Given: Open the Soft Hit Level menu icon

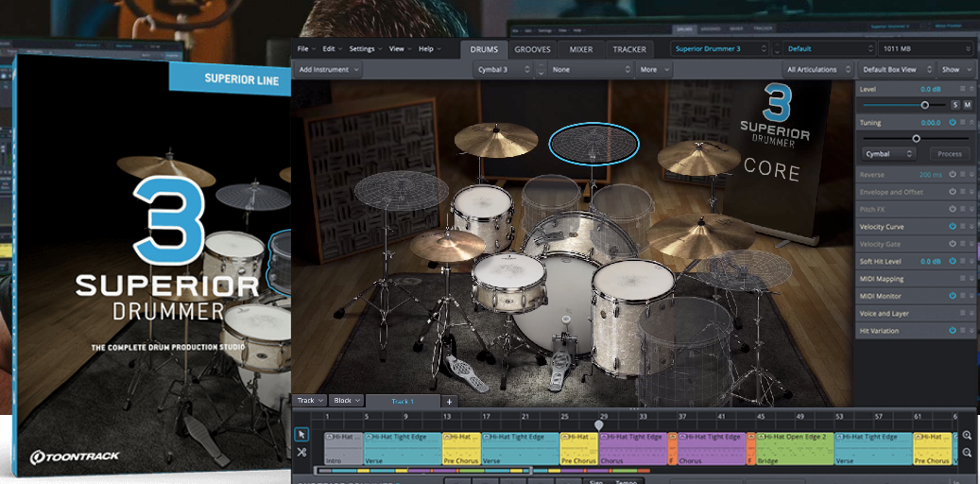Looking at the screenshot, I should (962, 261).
